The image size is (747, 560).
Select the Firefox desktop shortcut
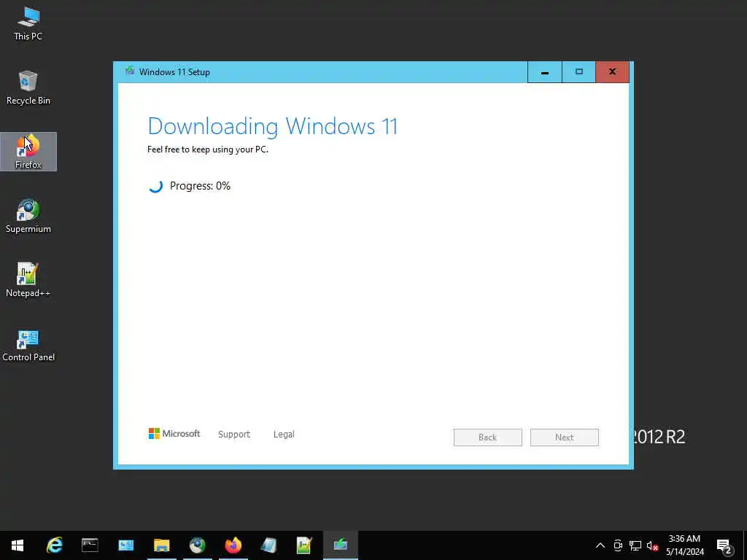pyautogui.click(x=28, y=152)
